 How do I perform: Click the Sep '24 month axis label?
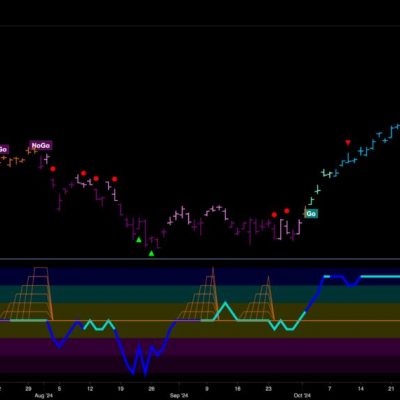pyautogui.click(x=179, y=396)
